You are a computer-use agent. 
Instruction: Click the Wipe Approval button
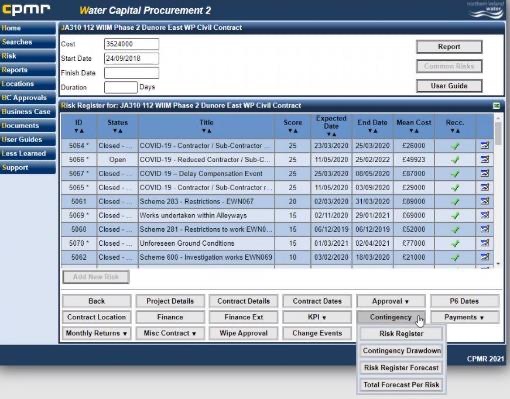[x=243, y=333]
